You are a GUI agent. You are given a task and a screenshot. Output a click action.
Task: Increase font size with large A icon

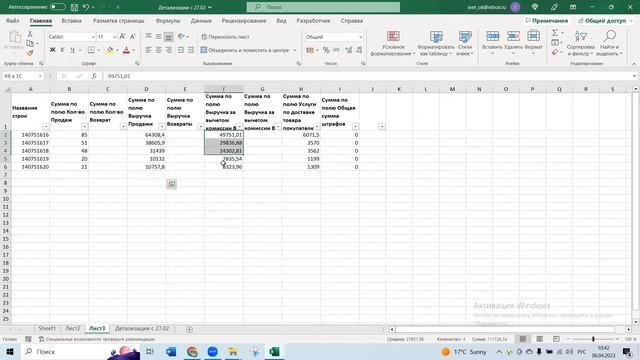pos(122,37)
